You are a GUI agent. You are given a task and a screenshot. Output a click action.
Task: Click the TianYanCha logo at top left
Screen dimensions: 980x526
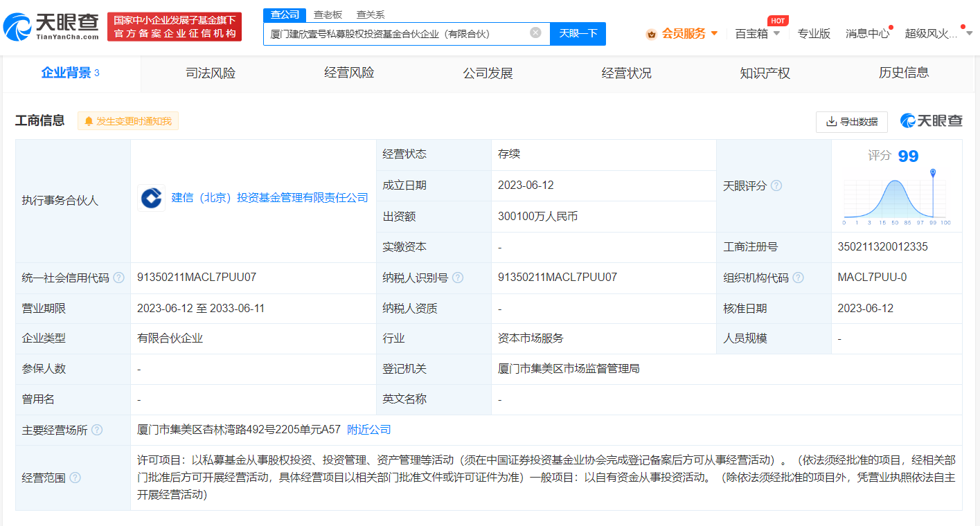[x=51, y=27]
